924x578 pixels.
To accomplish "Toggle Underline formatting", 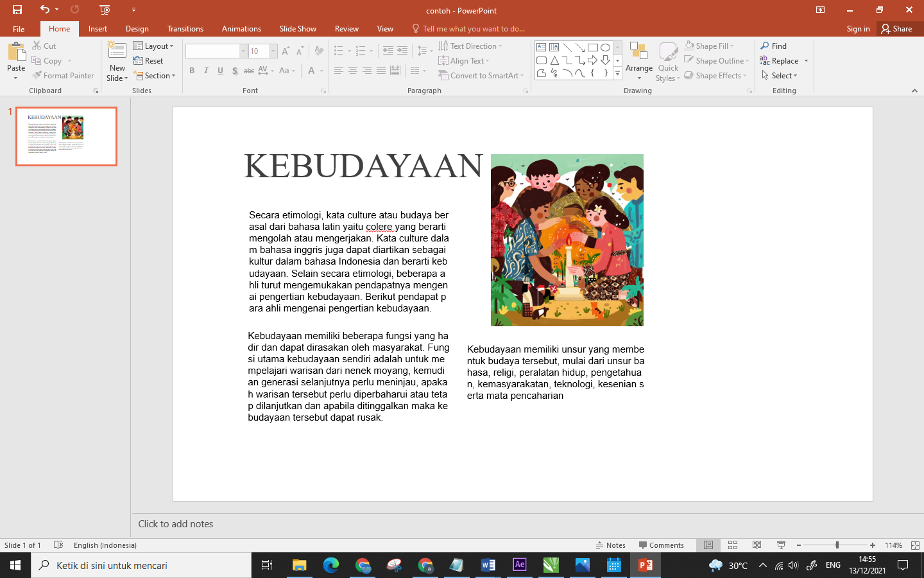I will point(220,71).
